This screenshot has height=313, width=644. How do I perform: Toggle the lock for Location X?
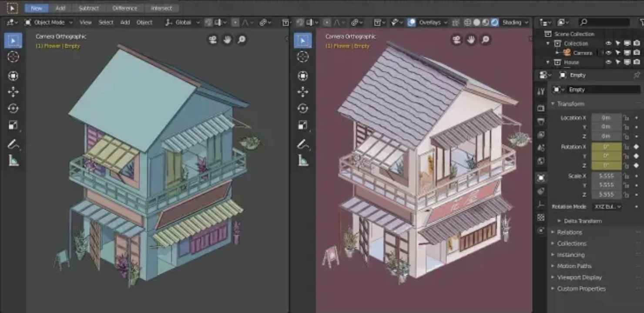tap(626, 118)
